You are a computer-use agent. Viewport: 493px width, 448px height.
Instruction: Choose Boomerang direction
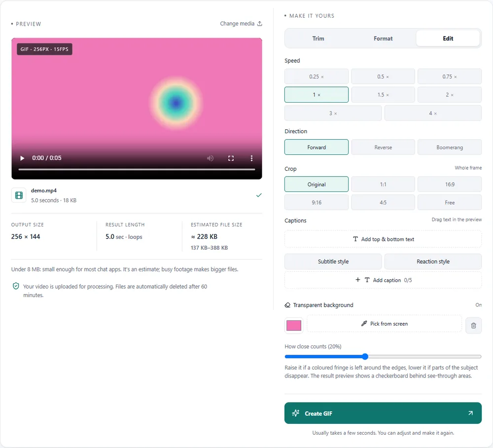pyautogui.click(x=450, y=147)
